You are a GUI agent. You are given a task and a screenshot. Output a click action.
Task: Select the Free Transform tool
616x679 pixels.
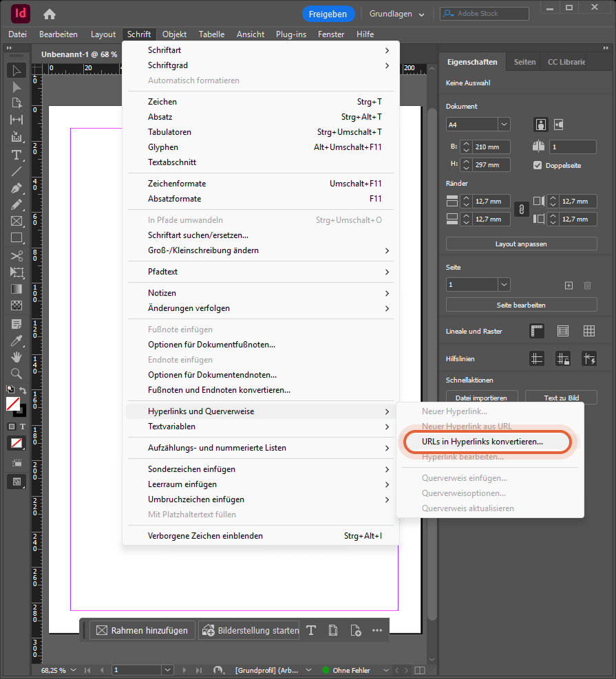(17, 272)
